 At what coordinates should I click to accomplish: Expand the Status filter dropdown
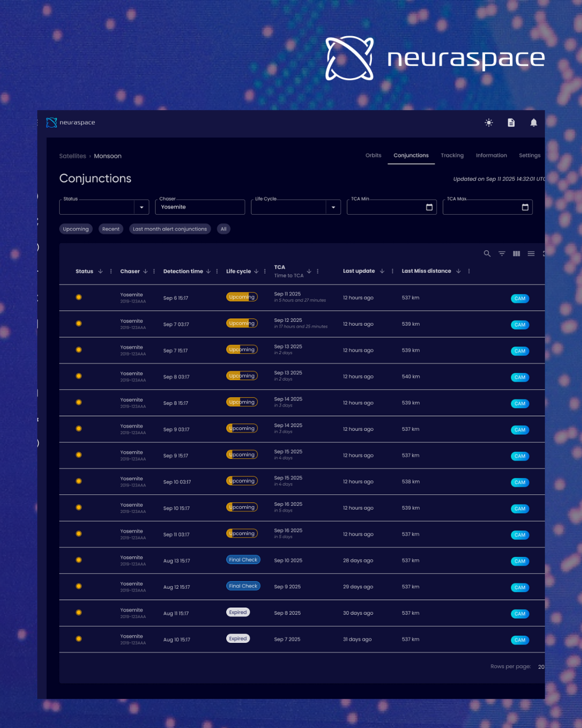(141, 207)
